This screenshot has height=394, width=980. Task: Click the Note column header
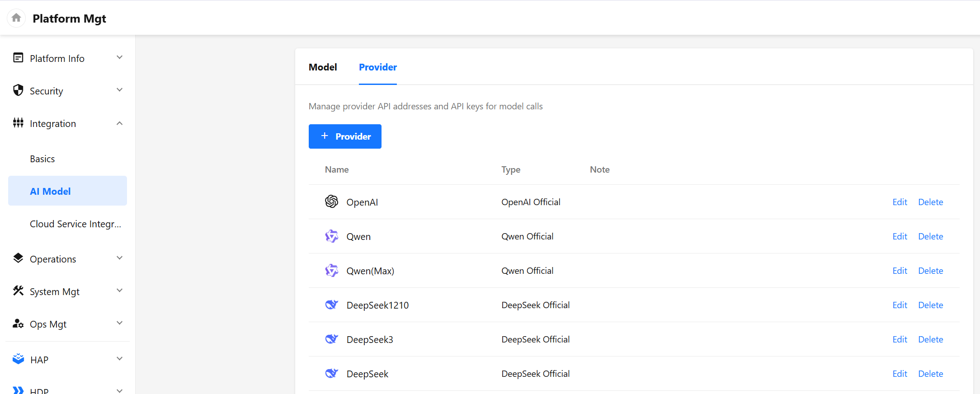tap(600, 169)
